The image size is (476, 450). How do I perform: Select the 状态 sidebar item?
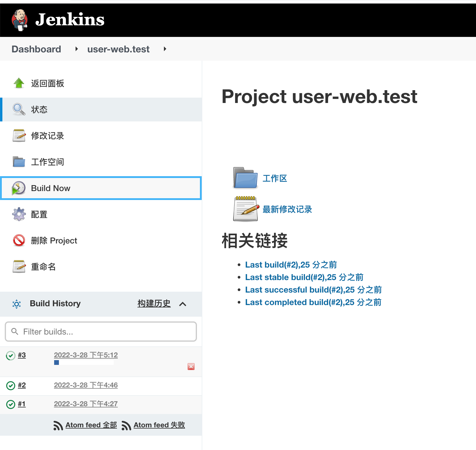(x=101, y=110)
